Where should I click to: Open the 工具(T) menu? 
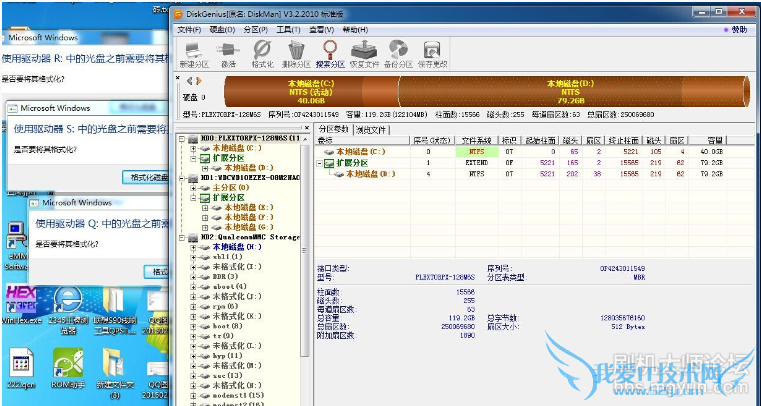288,30
